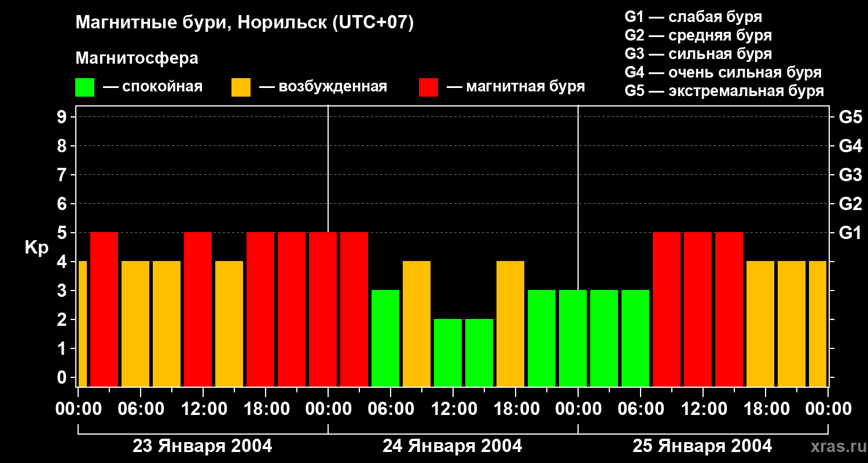
Task: Select the 'G3 — сильная буря' legend line
Action: [x=698, y=54]
